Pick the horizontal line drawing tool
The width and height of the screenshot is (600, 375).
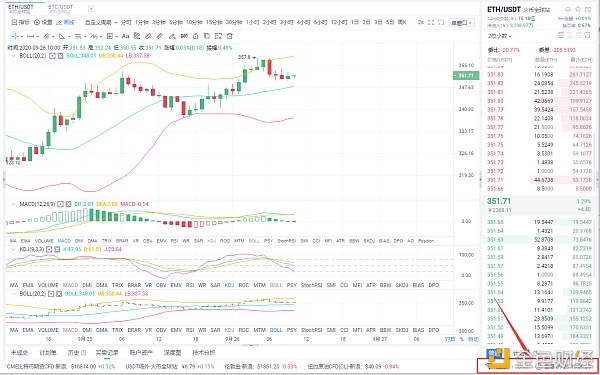(30, 36)
